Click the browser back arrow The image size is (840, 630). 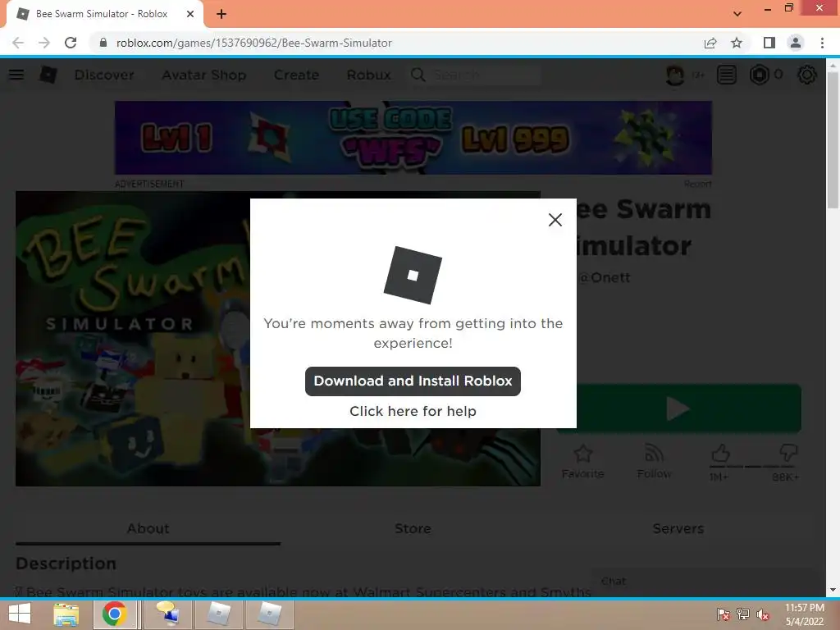tap(18, 43)
